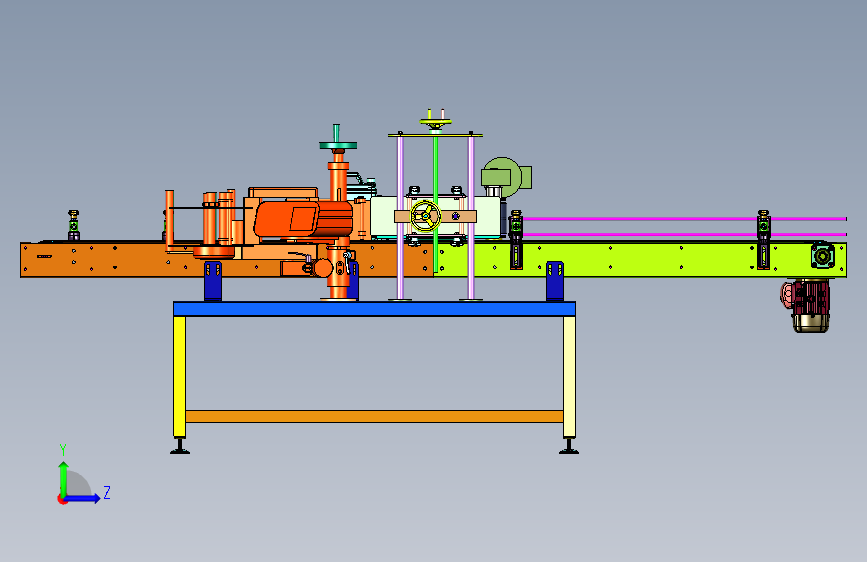Pick the leftmost blue support bracket on table
The height and width of the screenshot is (562, 867).
coord(213,282)
